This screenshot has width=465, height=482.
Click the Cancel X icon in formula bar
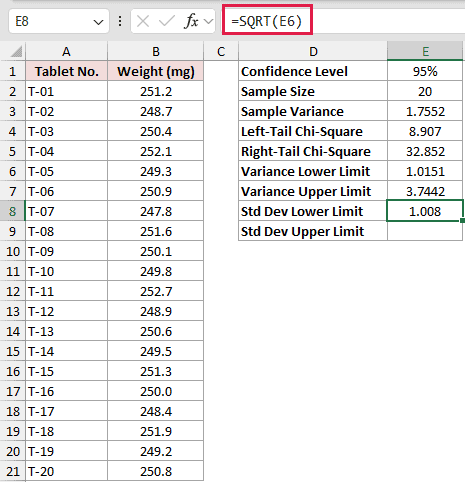tap(143, 21)
